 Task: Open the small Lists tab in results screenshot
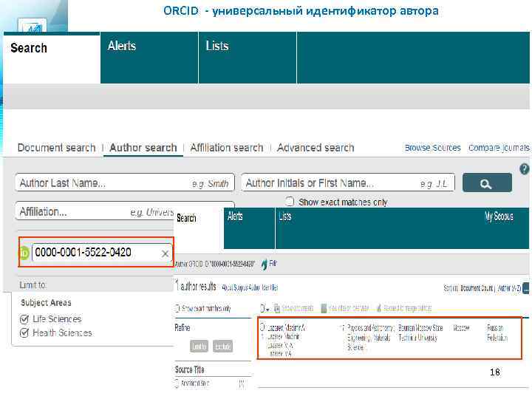pos(285,216)
